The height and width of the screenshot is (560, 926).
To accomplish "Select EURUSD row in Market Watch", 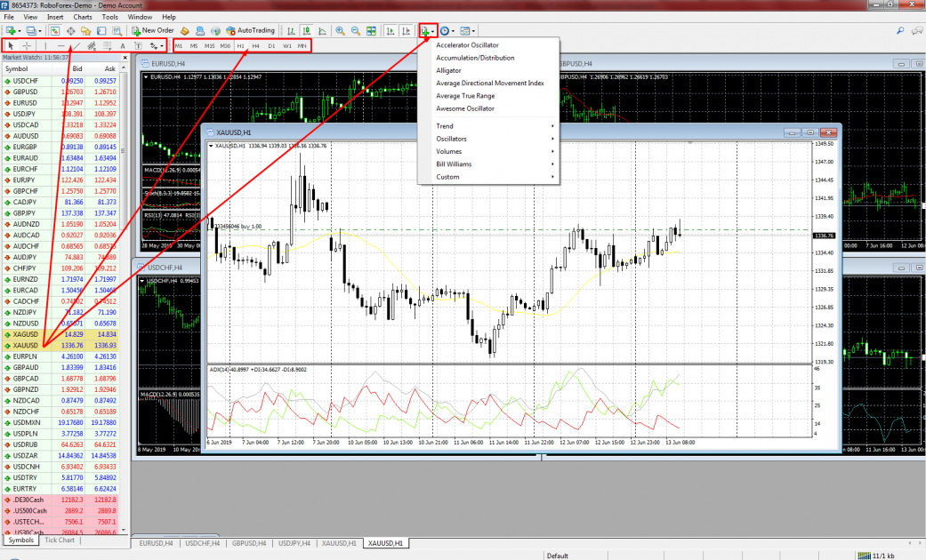I will [27, 102].
